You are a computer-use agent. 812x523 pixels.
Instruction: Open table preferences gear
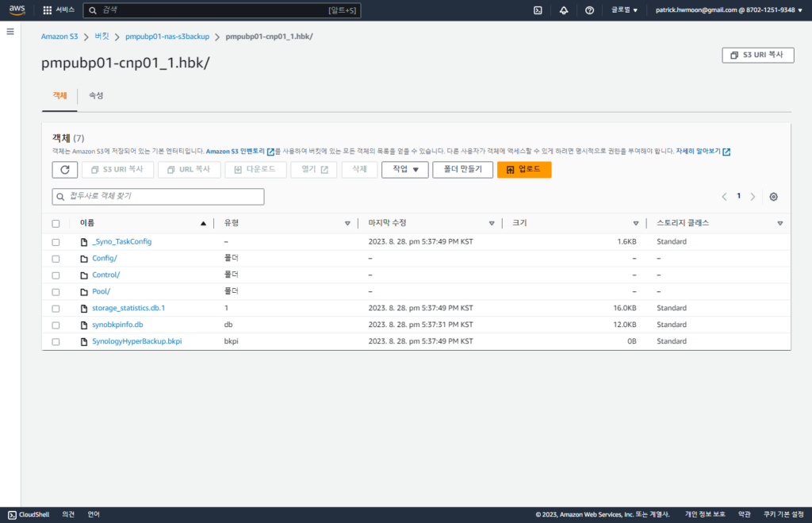(x=773, y=197)
